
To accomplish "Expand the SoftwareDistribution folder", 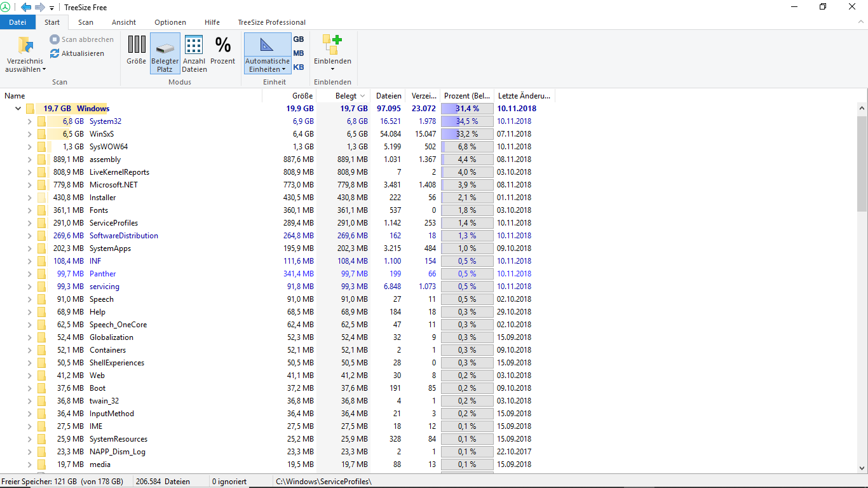I will pos(29,236).
